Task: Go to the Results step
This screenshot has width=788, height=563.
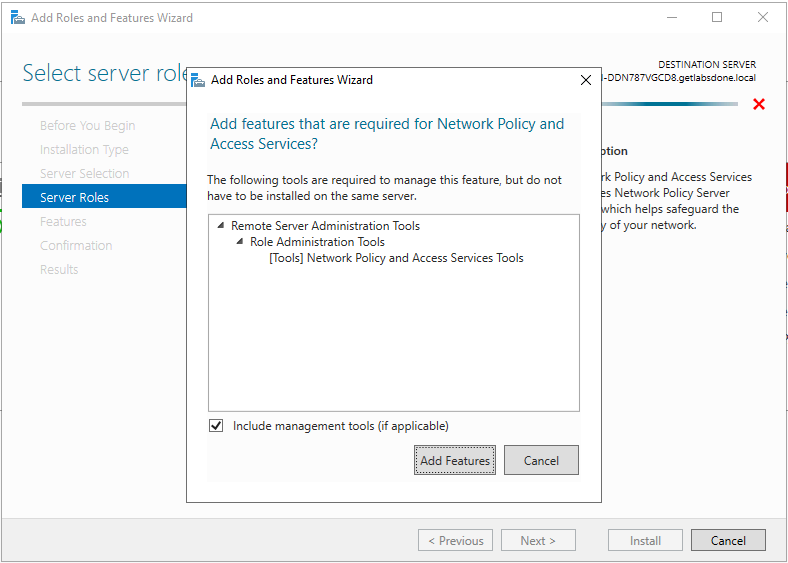Action: click(x=59, y=269)
